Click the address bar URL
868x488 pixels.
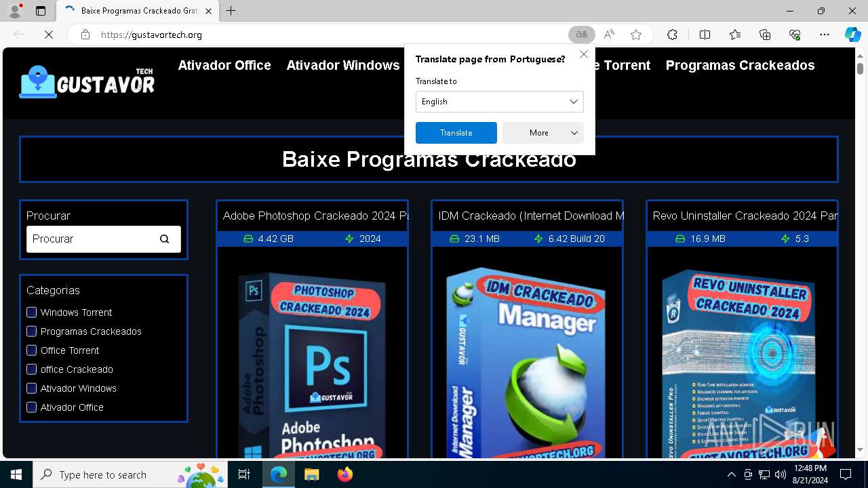click(151, 35)
